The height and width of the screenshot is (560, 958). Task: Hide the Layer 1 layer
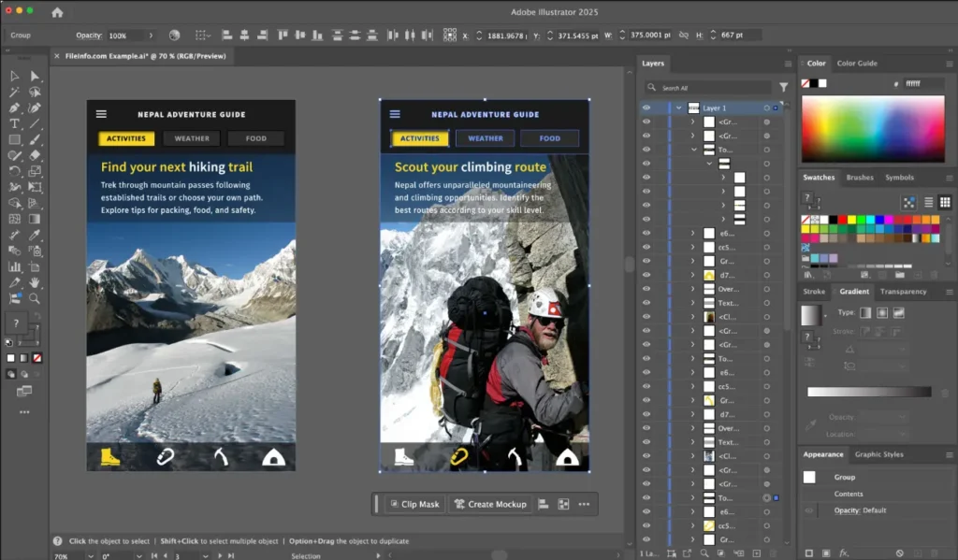(x=646, y=108)
